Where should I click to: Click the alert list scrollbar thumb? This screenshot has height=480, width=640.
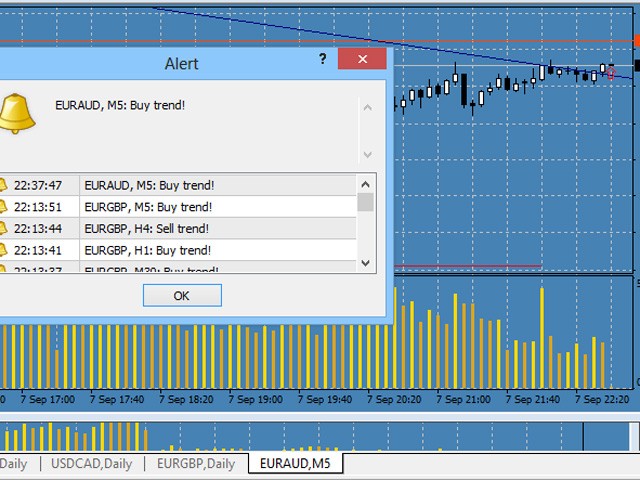366,202
